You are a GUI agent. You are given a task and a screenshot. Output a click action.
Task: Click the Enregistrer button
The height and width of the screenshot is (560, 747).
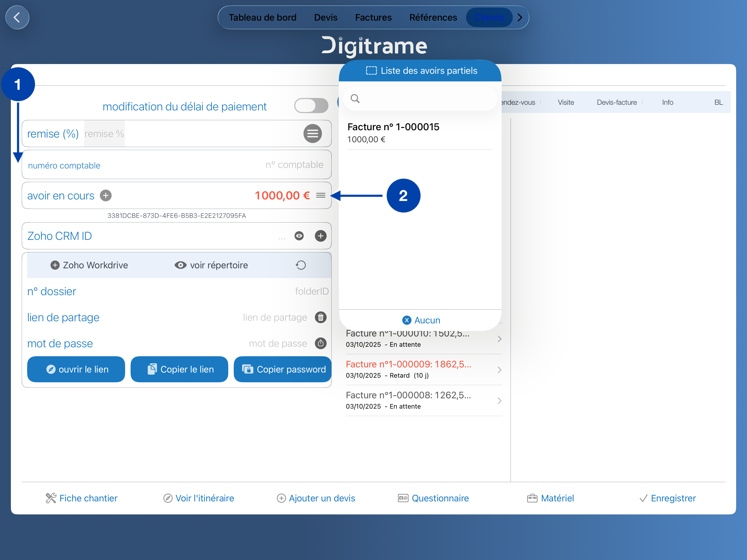(x=668, y=498)
